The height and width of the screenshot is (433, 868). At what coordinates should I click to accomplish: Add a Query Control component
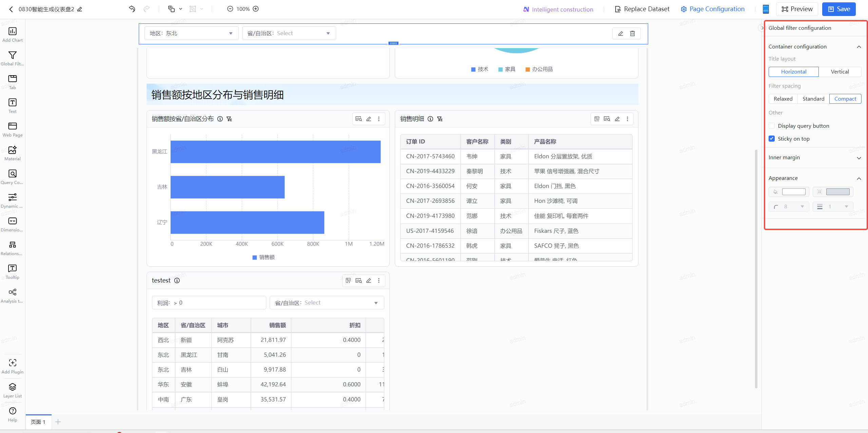pyautogui.click(x=13, y=177)
